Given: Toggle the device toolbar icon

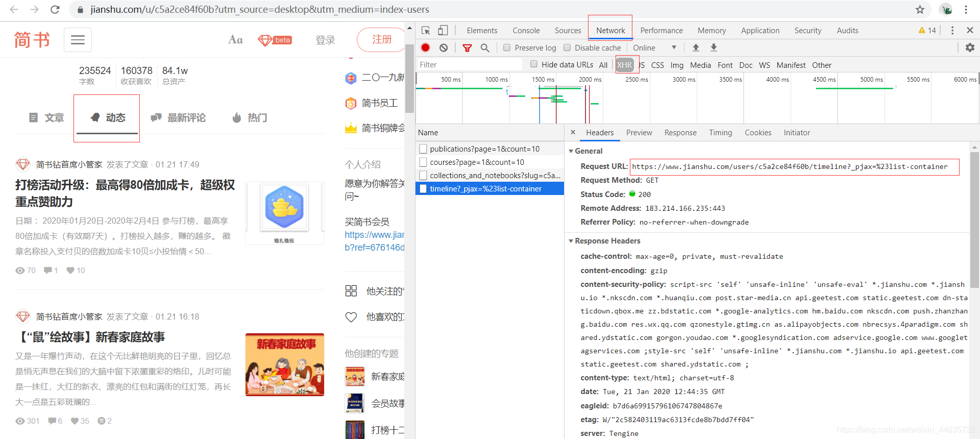Looking at the screenshot, I should pos(443,31).
